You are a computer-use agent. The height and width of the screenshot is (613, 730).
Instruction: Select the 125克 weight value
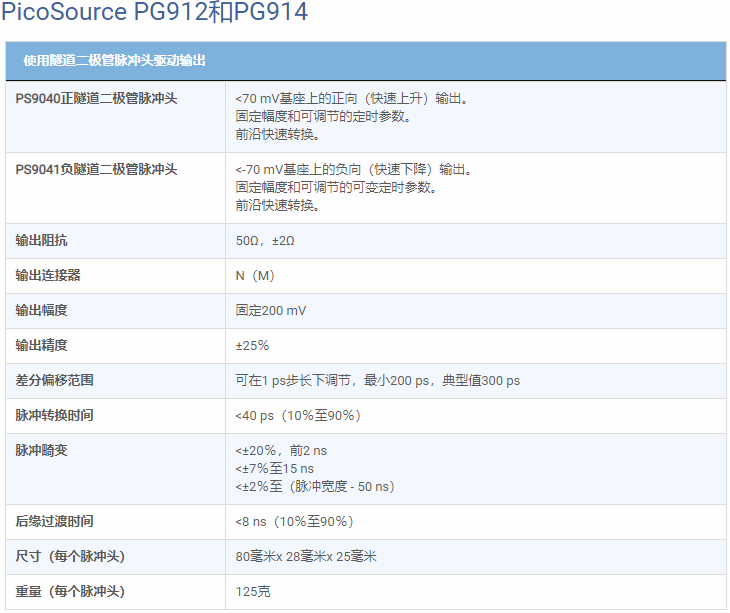(253, 591)
